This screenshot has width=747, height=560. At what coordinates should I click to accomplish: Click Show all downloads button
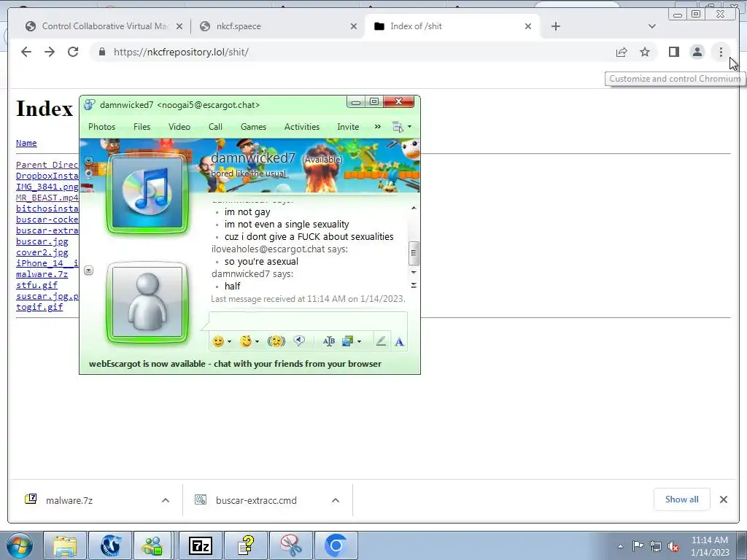pyautogui.click(x=682, y=499)
